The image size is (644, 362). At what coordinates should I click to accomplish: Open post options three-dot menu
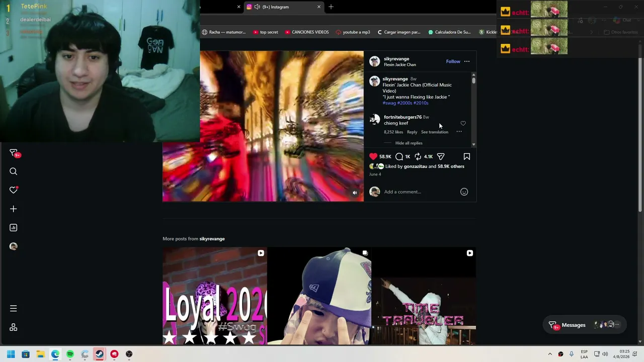point(467,61)
